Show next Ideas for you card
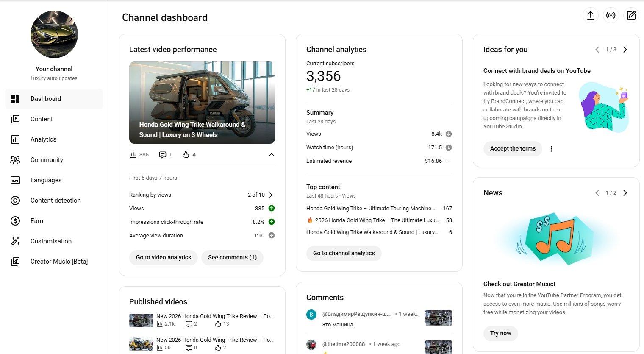Image resolution: width=644 pixels, height=354 pixels. point(625,50)
